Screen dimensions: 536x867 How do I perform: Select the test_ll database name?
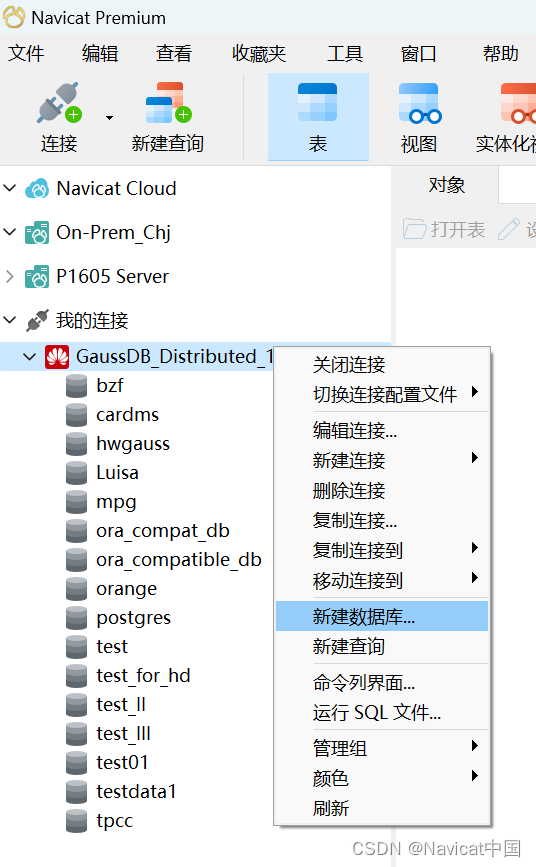(x=121, y=704)
